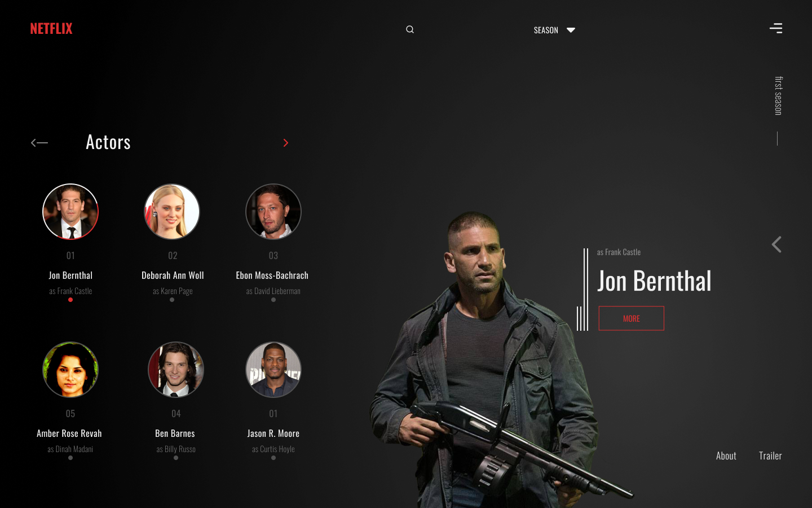Open the Trailer tab
812x508 pixels.
tap(770, 456)
